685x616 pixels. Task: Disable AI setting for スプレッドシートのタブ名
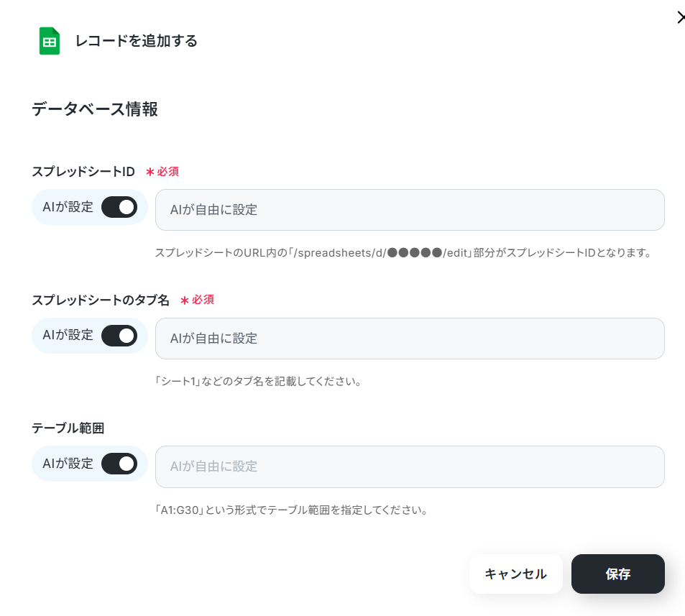coord(119,336)
